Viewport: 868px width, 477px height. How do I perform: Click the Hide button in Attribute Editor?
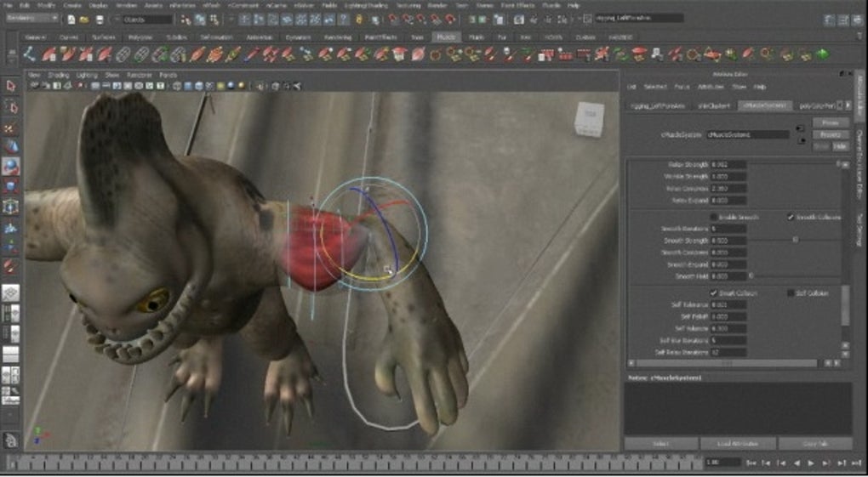pos(840,146)
